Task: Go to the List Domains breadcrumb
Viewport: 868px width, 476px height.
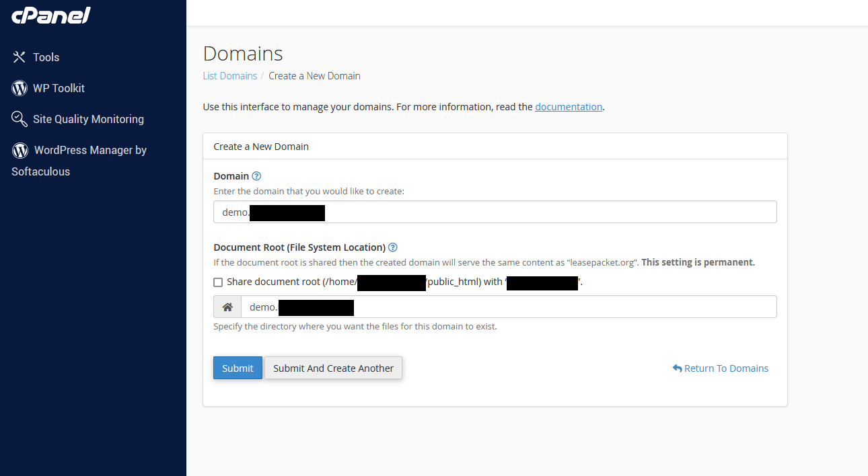Action: coord(229,76)
